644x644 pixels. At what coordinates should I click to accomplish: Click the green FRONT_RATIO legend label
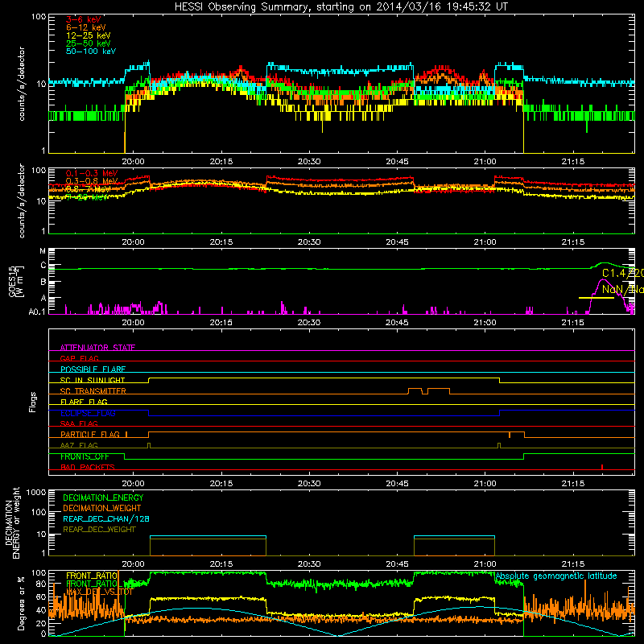pos(92,584)
